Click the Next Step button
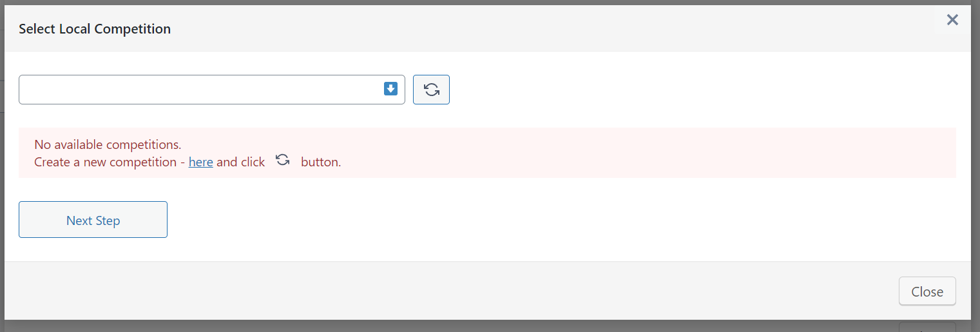This screenshot has height=332, width=980. point(93,220)
